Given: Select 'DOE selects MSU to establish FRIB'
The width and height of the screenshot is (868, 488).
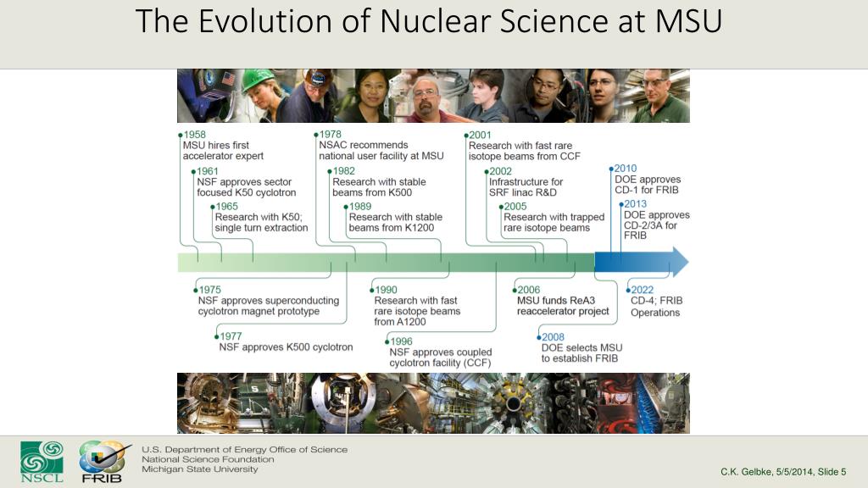Looking at the screenshot, I should coord(581,353).
